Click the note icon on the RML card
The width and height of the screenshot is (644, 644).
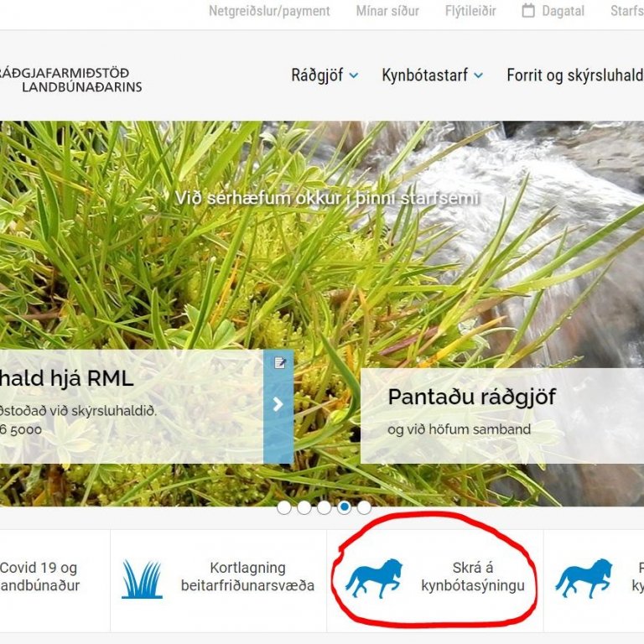(x=280, y=363)
